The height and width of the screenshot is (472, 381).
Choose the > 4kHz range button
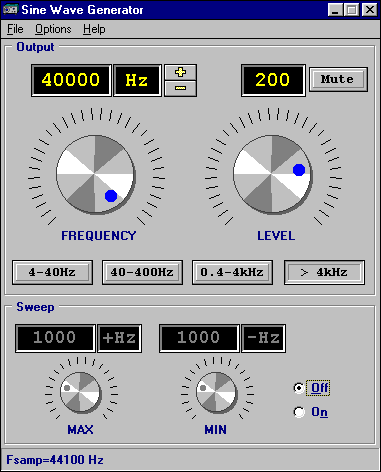324,272
